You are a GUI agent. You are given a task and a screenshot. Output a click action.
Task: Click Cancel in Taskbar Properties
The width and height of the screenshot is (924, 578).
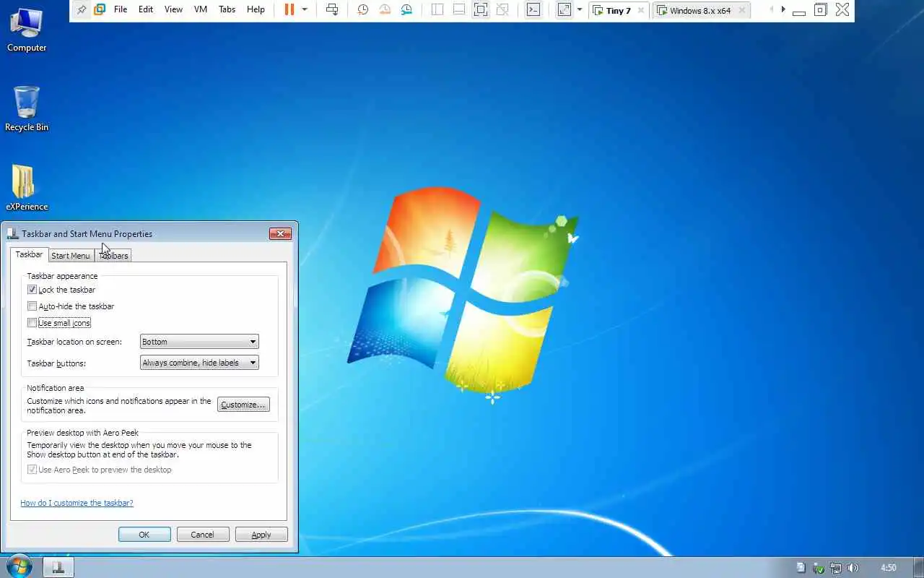click(x=202, y=535)
